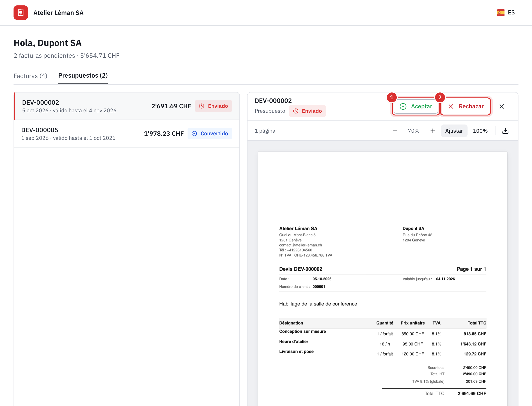Zoom in the PDF with plus icon

tap(433, 131)
